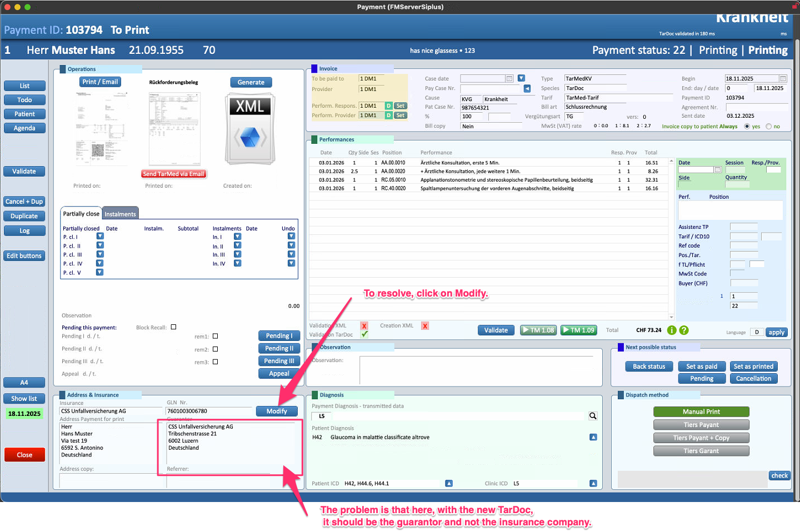800x532 pixels.
Task: Click Print / Email in Operations
Action: 101,82
